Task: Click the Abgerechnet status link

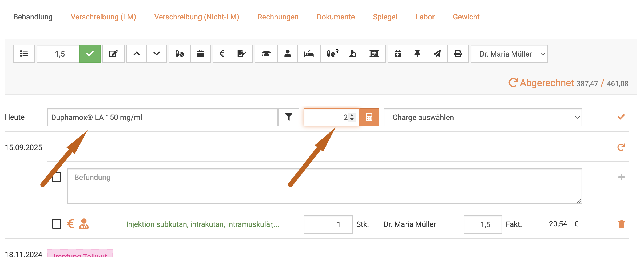Action: pos(546,83)
